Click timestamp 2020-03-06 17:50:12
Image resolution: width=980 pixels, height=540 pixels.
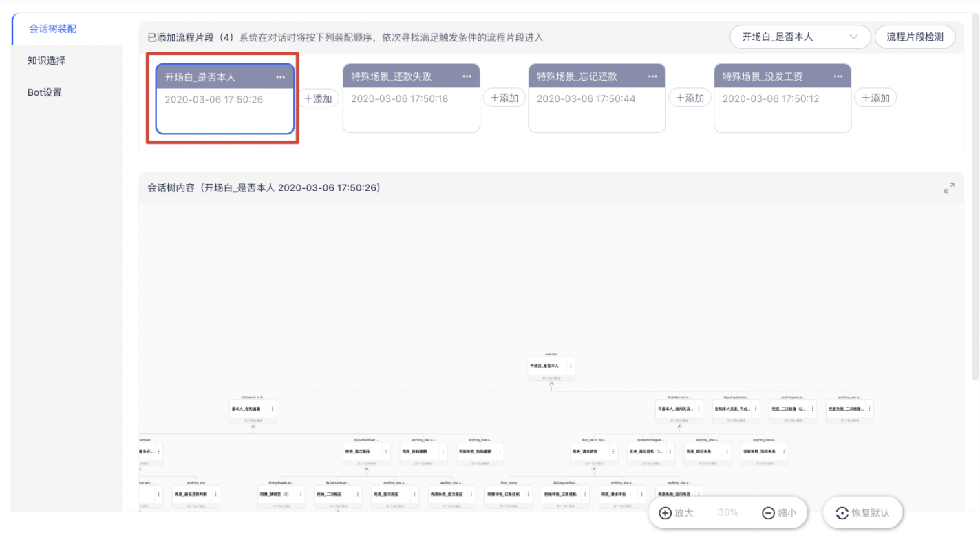click(771, 98)
